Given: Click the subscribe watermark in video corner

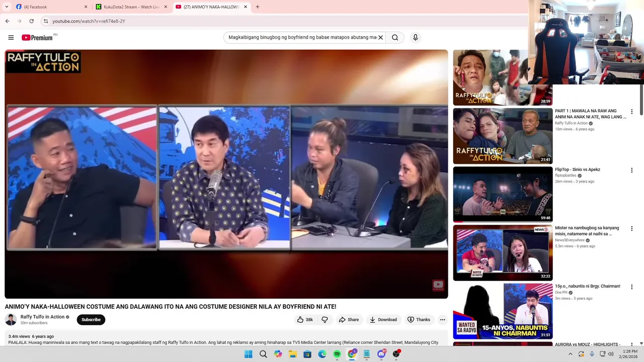Looking at the screenshot, I should [438, 285].
